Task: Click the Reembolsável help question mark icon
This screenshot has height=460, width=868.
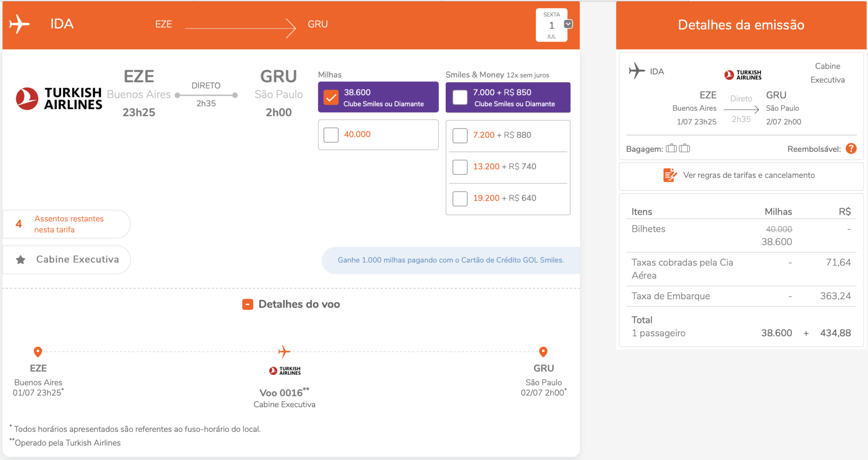Action: click(851, 149)
